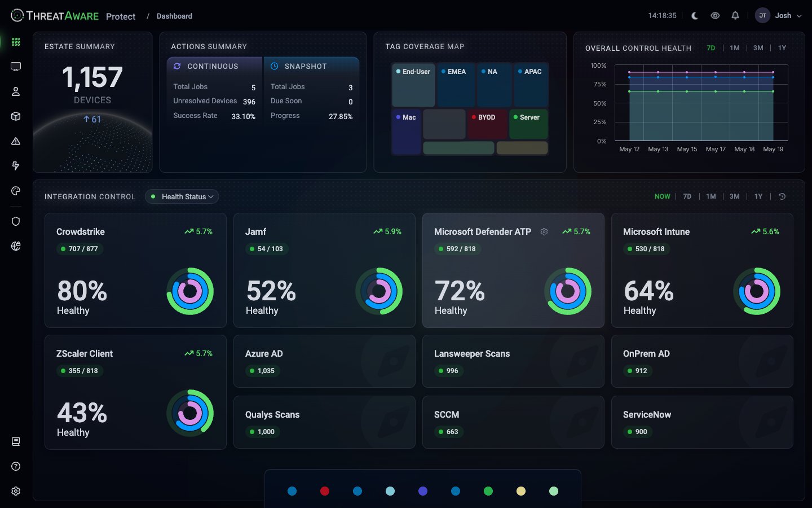This screenshot has height=508, width=812.
Task: Select the APAC tag tile
Action: tap(531, 85)
